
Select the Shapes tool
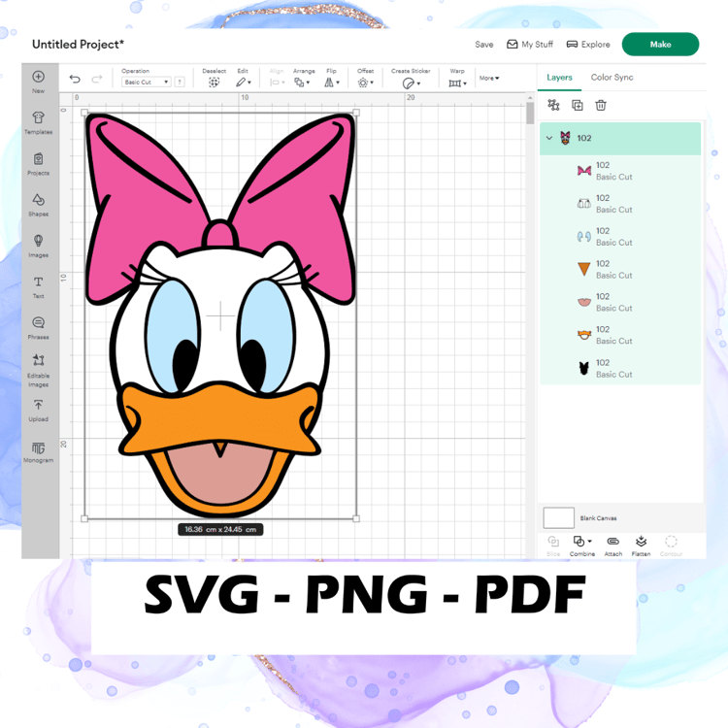(x=38, y=205)
